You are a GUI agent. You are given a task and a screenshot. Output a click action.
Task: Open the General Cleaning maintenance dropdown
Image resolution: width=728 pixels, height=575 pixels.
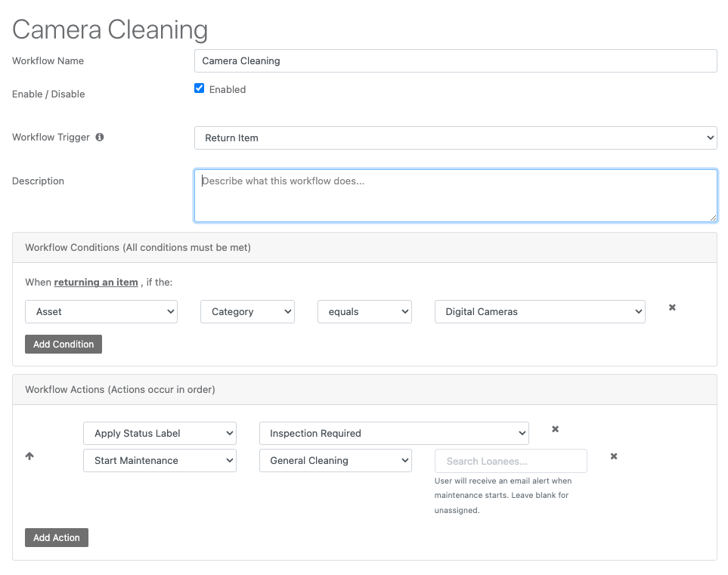[335, 460]
